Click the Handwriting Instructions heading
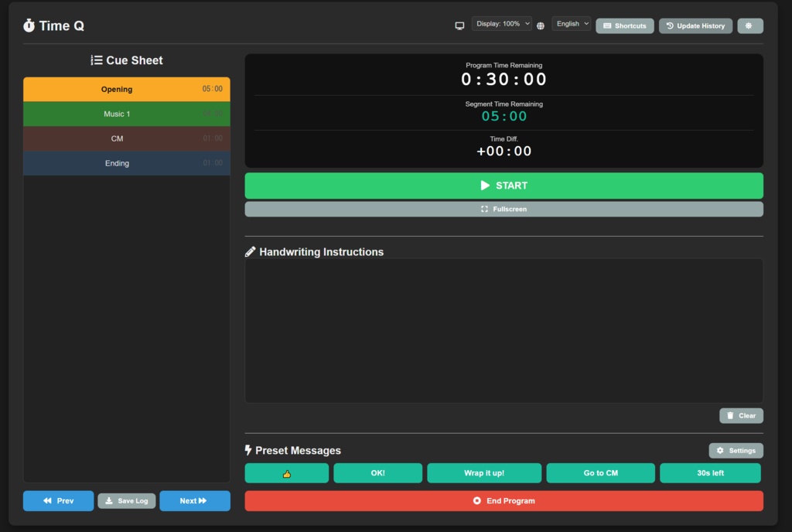The height and width of the screenshot is (532, 792). pyautogui.click(x=321, y=252)
